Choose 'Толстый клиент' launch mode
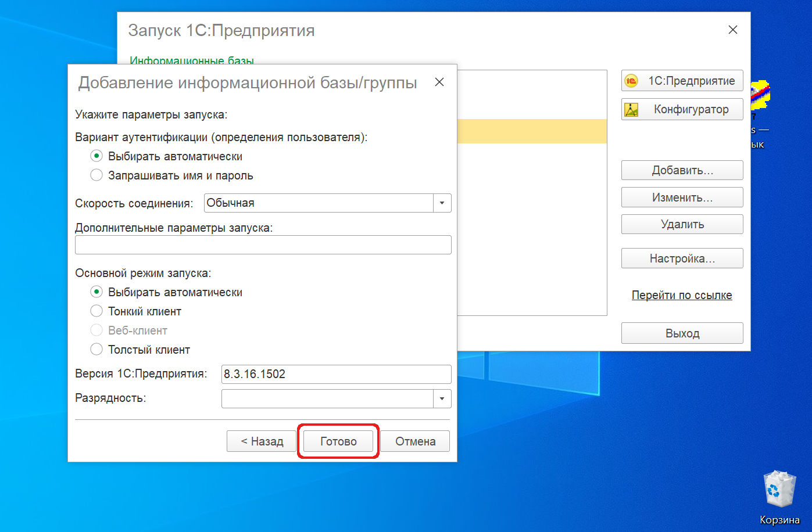 pyautogui.click(x=96, y=350)
